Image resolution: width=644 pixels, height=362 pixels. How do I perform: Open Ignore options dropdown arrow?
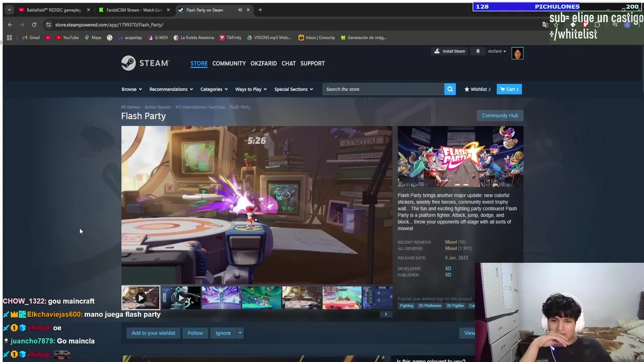(x=240, y=333)
